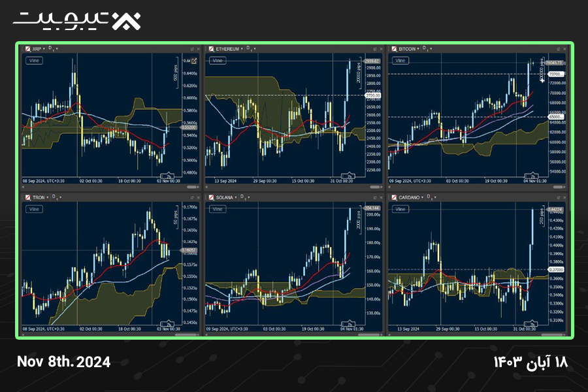
Task: Click the 204.144 price label on SOLANA chart
Action: point(372,208)
